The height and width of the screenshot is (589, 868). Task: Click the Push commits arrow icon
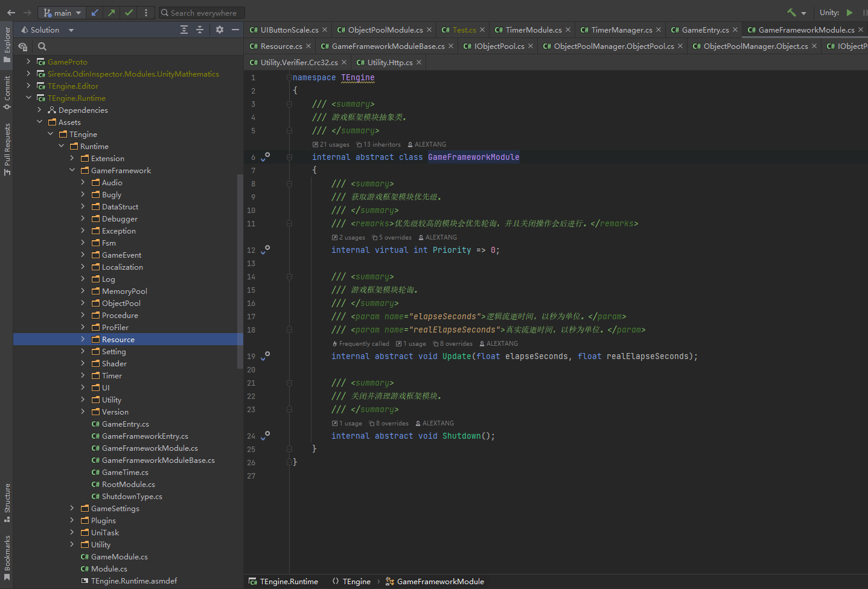(x=112, y=13)
